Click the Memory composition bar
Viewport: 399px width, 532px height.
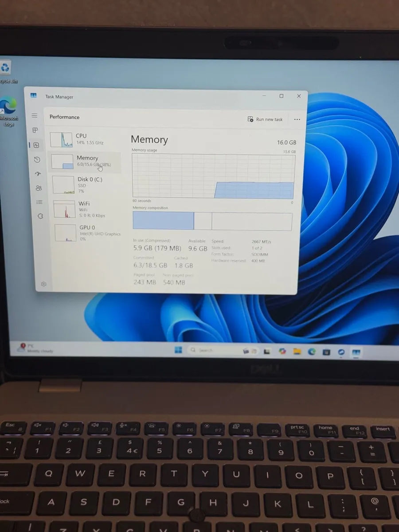(x=212, y=221)
